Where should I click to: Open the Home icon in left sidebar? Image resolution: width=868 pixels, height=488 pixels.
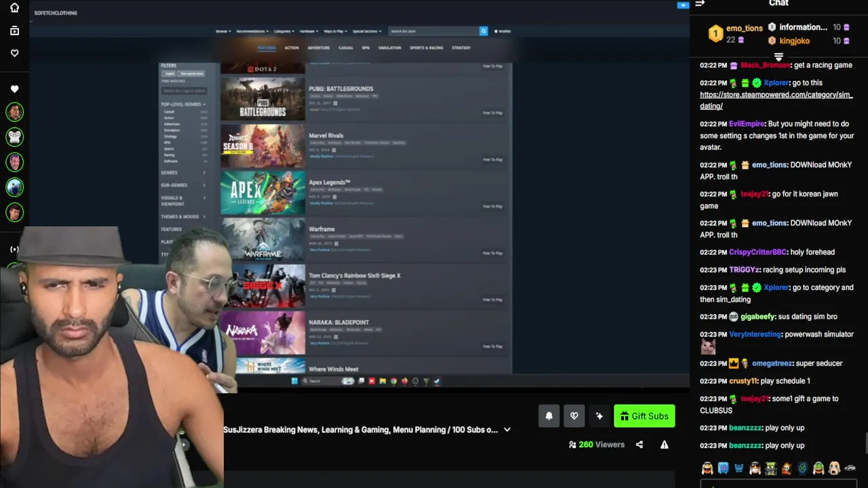(14, 8)
